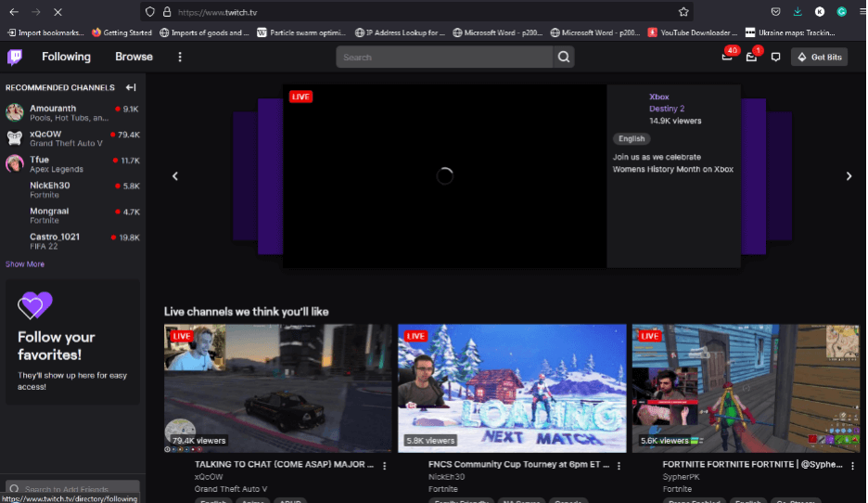Collapse the Recommended Channels sidebar
This screenshot has width=868, height=503.
click(x=131, y=87)
